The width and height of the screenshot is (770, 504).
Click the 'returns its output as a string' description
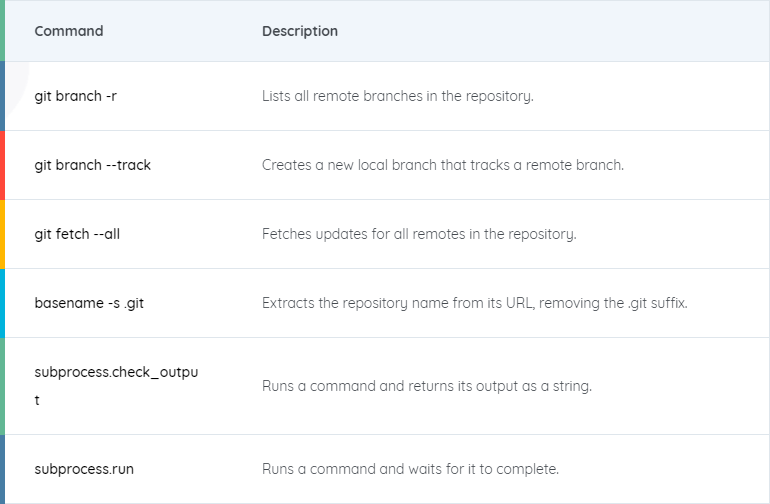pos(427,386)
